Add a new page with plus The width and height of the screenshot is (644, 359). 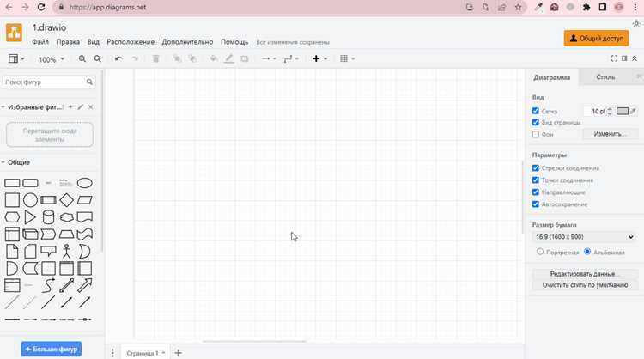point(178,353)
